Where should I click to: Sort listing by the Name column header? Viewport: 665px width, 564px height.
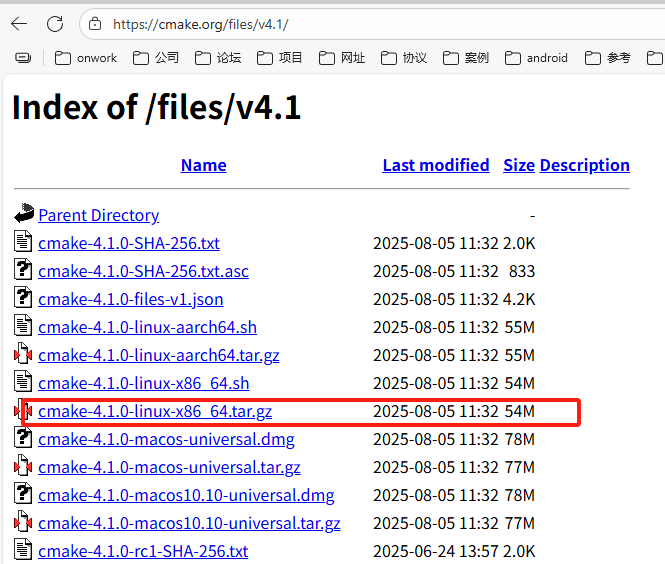pos(204,165)
